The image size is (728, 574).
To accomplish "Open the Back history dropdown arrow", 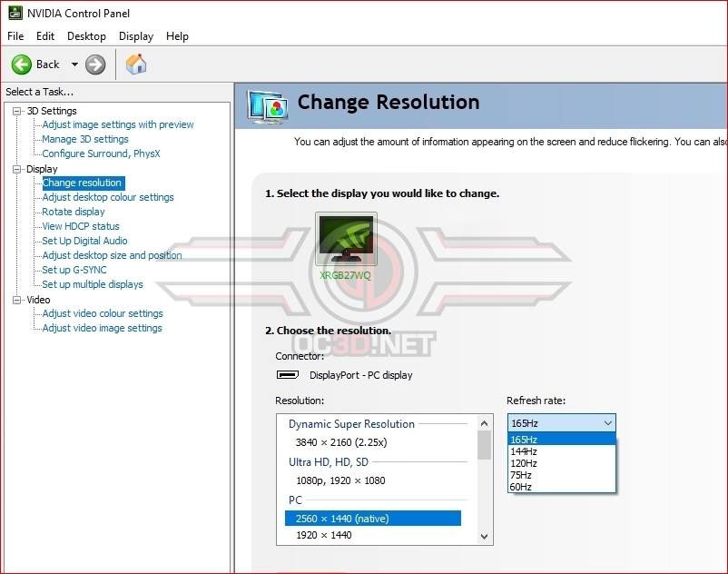I will point(74,64).
